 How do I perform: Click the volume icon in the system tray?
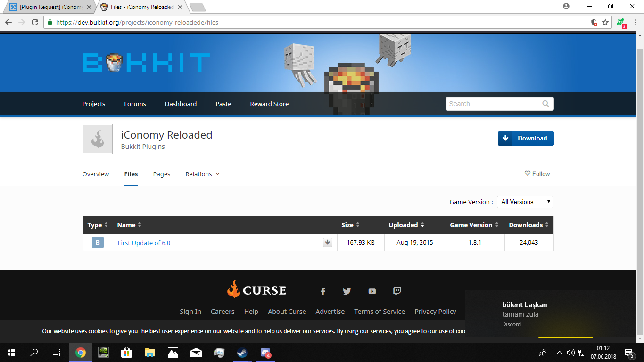click(x=570, y=353)
